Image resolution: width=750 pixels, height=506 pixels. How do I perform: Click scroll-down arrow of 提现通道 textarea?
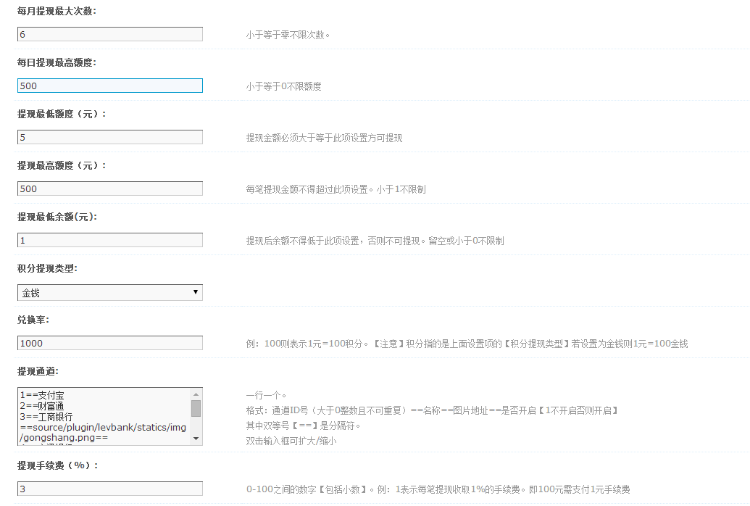[196, 438]
